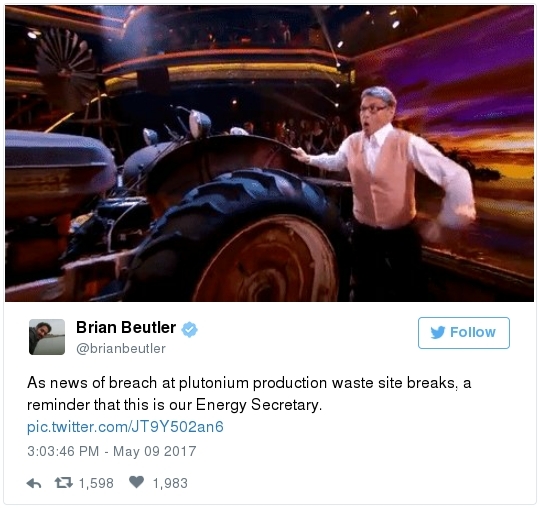Click the tweet text about plutonium breach
The width and height of the screenshot is (540, 508).
click(x=249, y=394)
